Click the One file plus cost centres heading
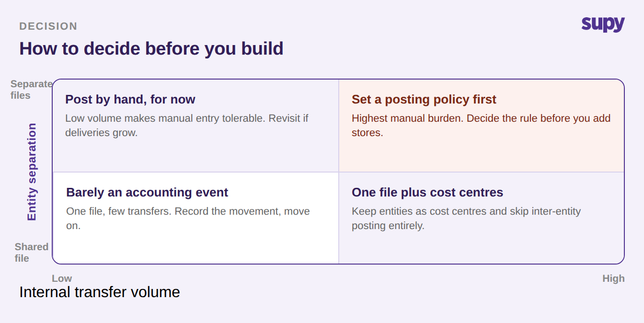 tap(427, 192)
